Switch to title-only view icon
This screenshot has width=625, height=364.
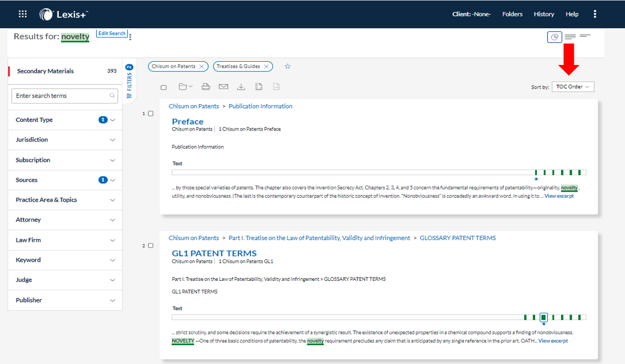click(585, 36)
